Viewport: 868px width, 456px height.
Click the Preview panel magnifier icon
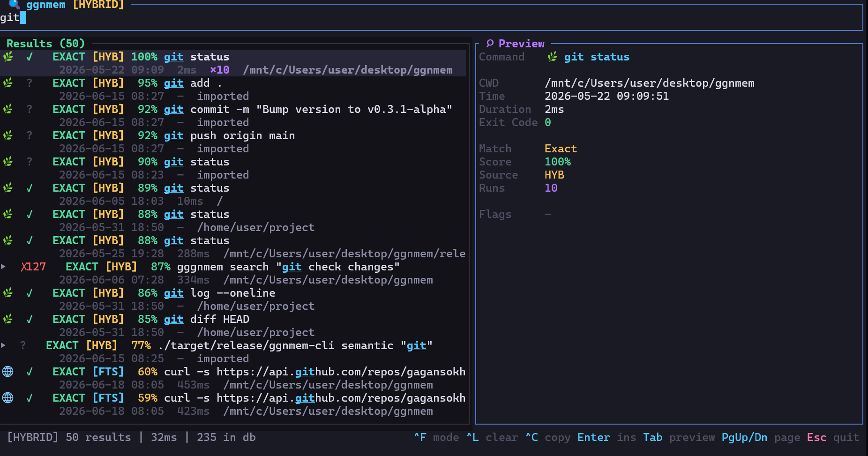(x=490, y=44)
